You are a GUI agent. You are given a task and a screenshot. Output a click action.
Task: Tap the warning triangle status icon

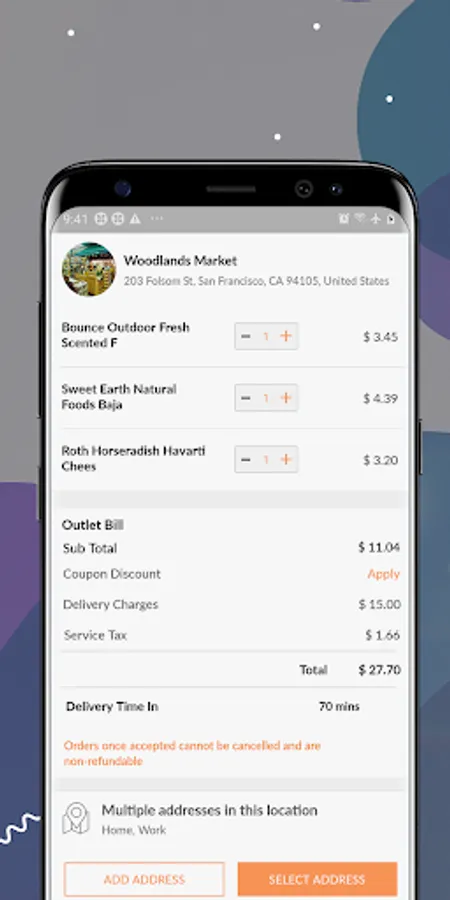(135, 219)
